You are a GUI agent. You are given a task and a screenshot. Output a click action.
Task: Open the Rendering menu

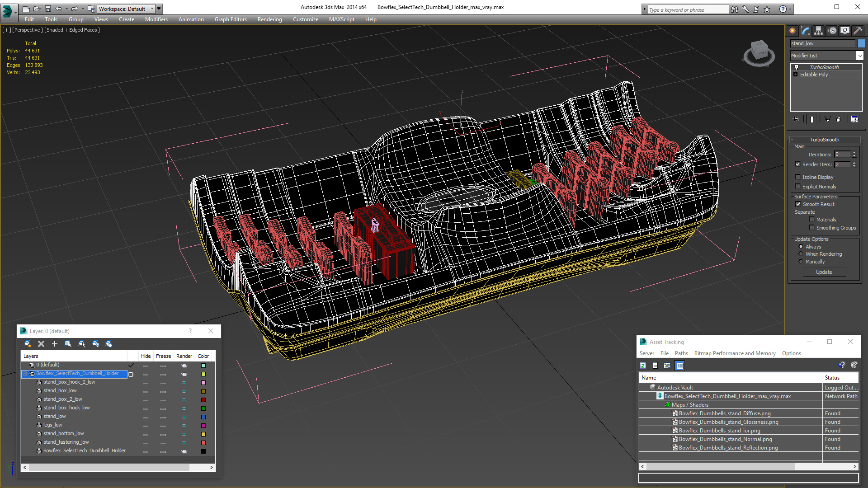tap(269, 19)
